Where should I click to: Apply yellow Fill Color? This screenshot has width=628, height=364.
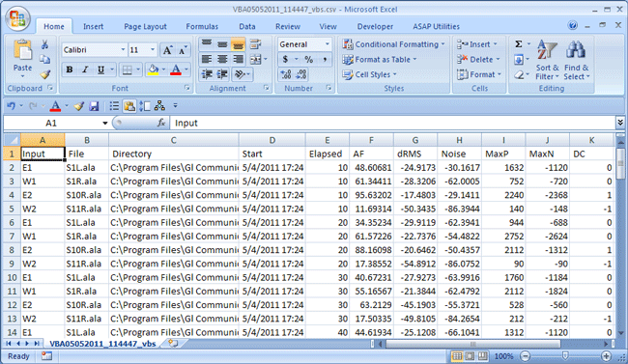pos(153,70)
